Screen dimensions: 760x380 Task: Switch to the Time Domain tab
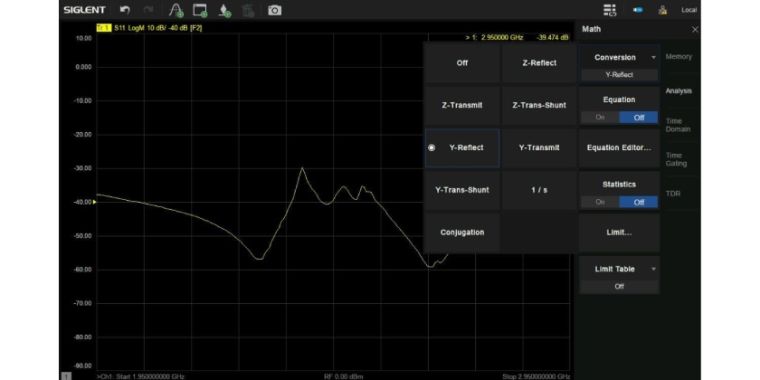pyautogui.click(x=679, y=125)
